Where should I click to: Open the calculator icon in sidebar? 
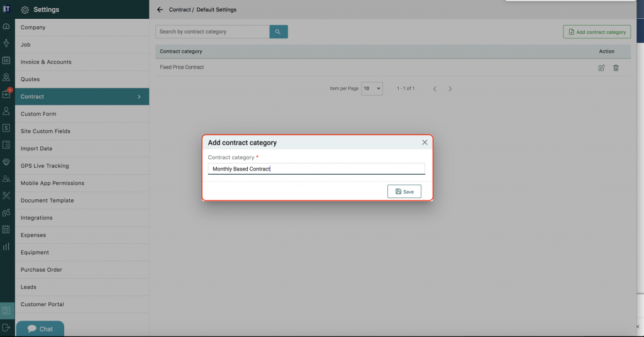6,229
